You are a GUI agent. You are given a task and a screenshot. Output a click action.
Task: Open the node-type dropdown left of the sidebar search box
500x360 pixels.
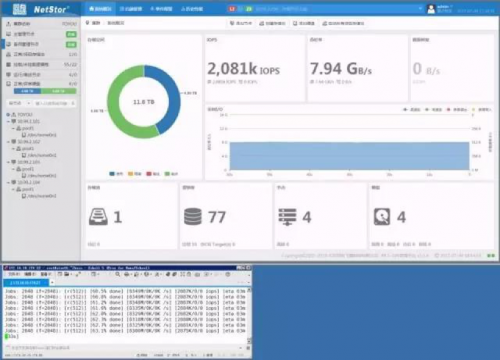19,103
